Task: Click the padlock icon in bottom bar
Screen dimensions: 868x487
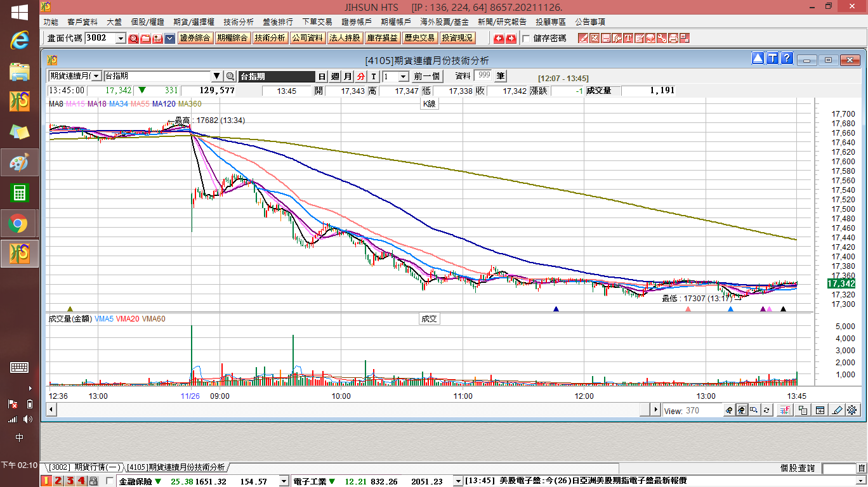Action: tap(93, 481)
